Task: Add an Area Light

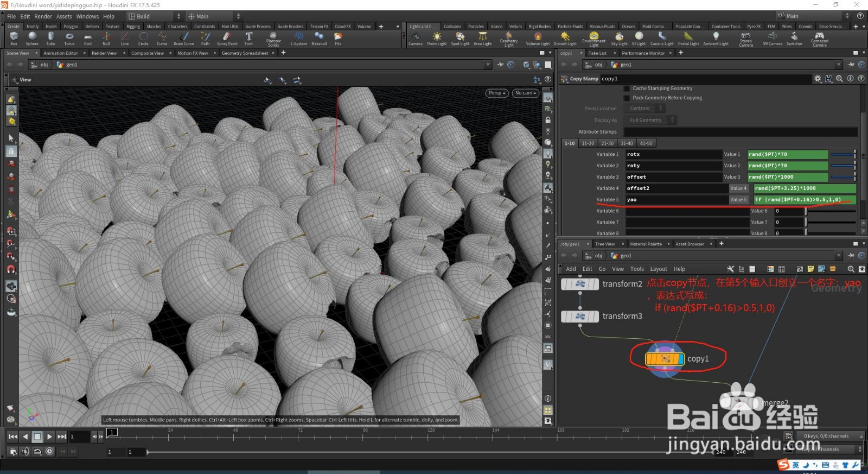Action: tap(482, 39)
